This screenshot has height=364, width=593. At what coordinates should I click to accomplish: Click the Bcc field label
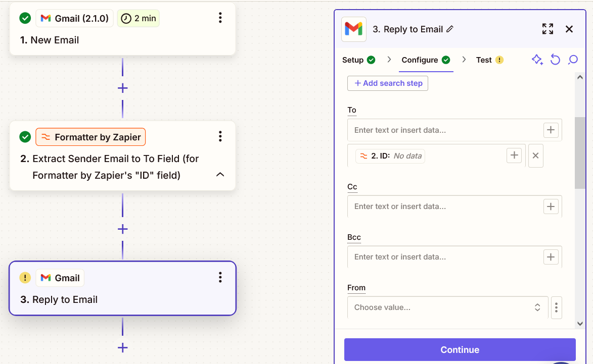click(x=354, y=237)
